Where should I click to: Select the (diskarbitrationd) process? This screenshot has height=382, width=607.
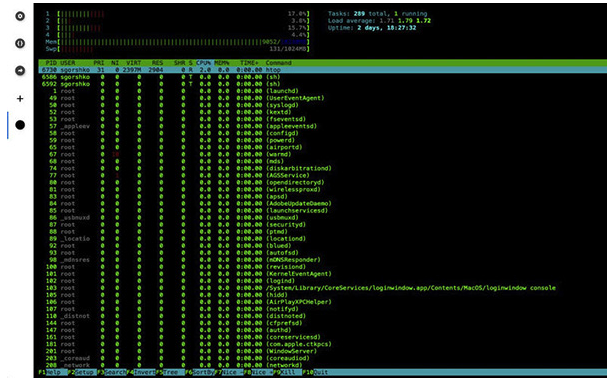[322, 168]
